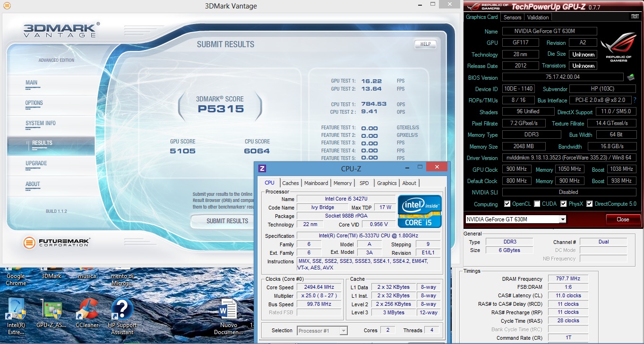Viewport: 644px width, 344px height.
Task: Click the GPU-Z Name field NVIDIA GeForce GT 630M
Action: click(x=549, y=31)
